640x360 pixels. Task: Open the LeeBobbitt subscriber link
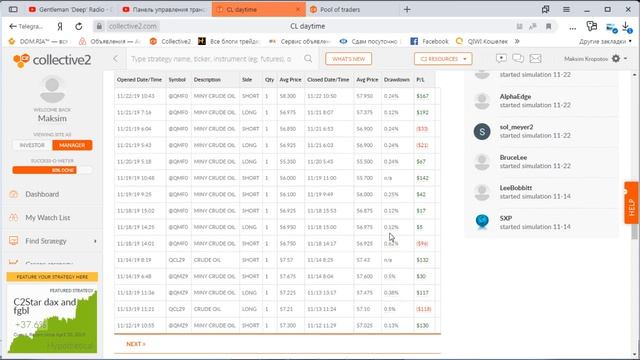[516, 188]
